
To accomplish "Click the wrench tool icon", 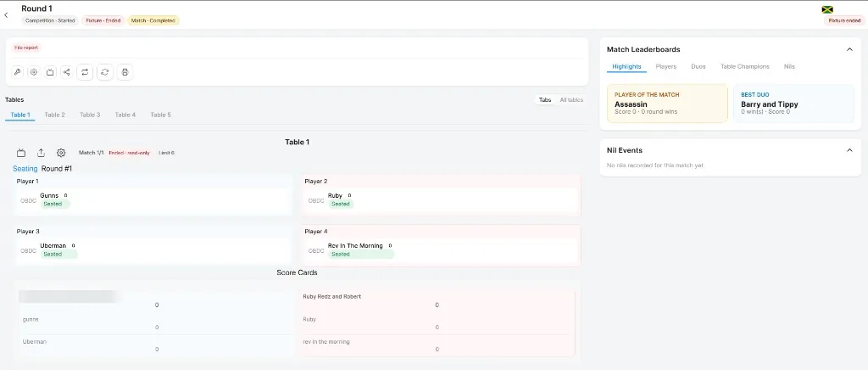I will click(x=18, y=72).
